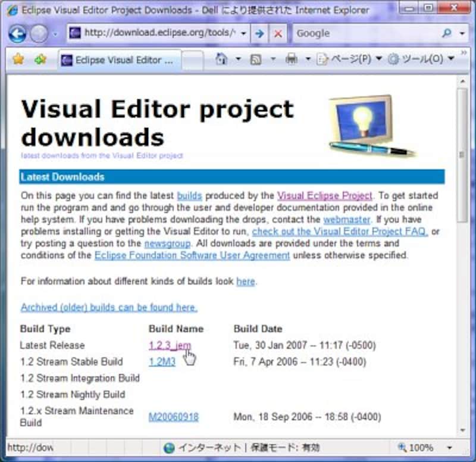The image size is (476, 462).
Task: Open the Visual Editor Project FAQ link
Action: (340, 232)
